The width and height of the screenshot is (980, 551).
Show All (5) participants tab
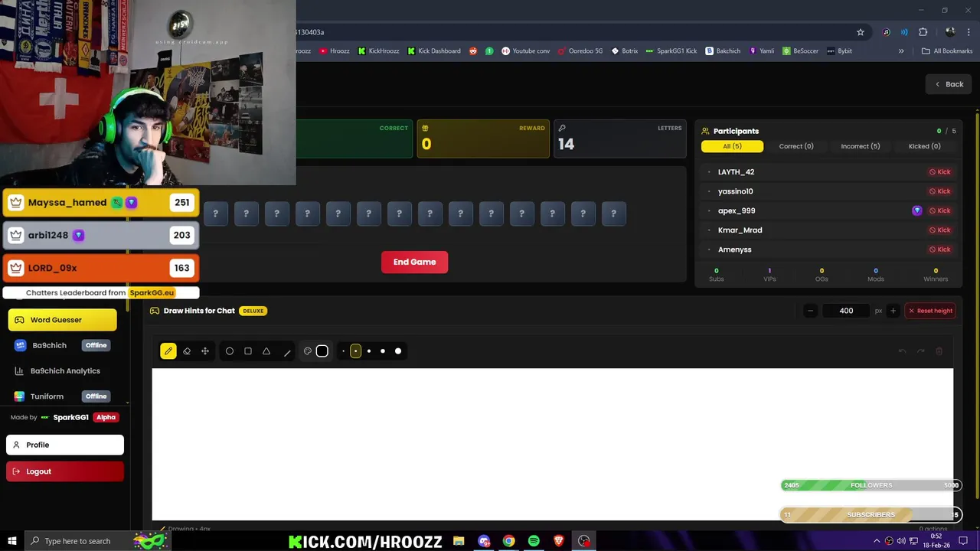coord(732,146)
